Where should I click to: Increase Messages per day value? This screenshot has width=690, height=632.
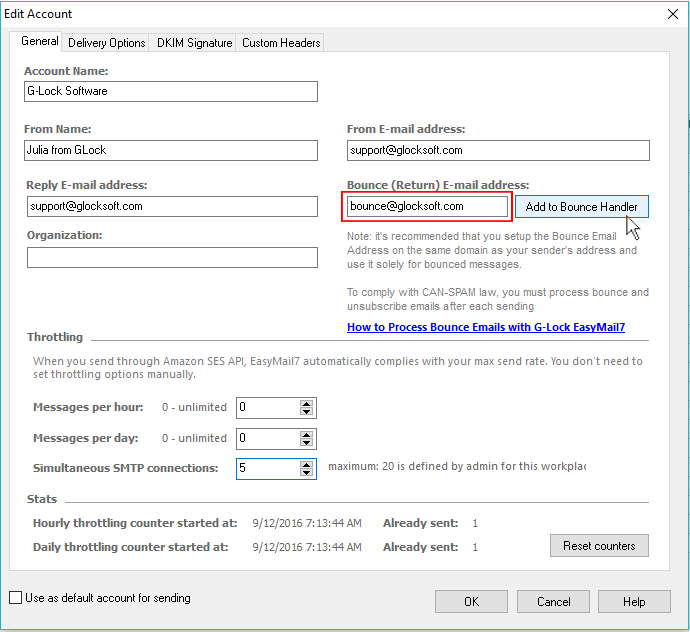pos(306,434)
